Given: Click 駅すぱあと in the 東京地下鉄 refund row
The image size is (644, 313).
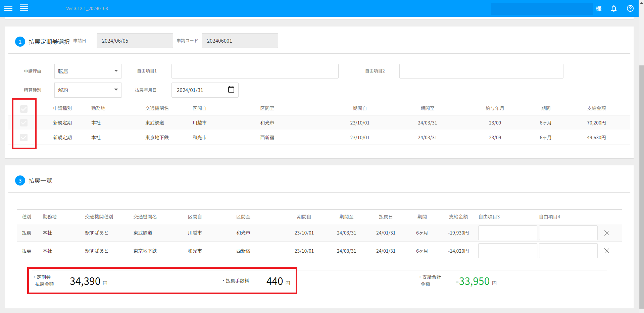Looking at the screenshot, I should pyautogui.click(x=97, y=251).
